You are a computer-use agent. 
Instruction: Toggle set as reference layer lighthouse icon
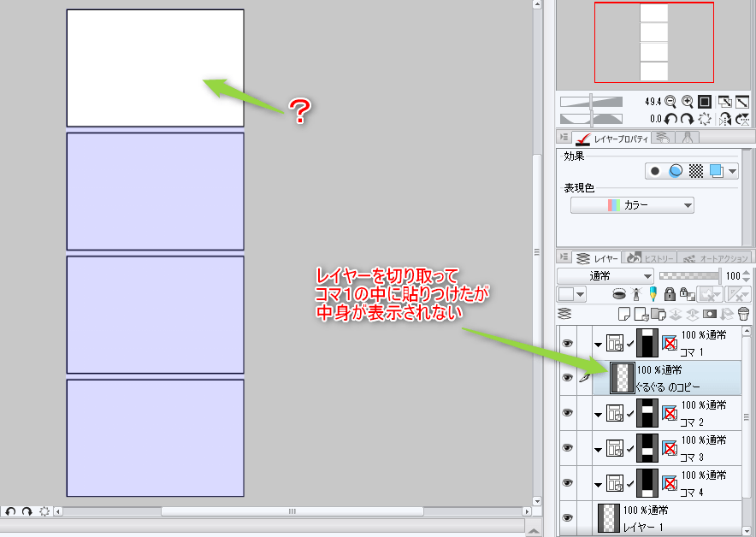636,293
